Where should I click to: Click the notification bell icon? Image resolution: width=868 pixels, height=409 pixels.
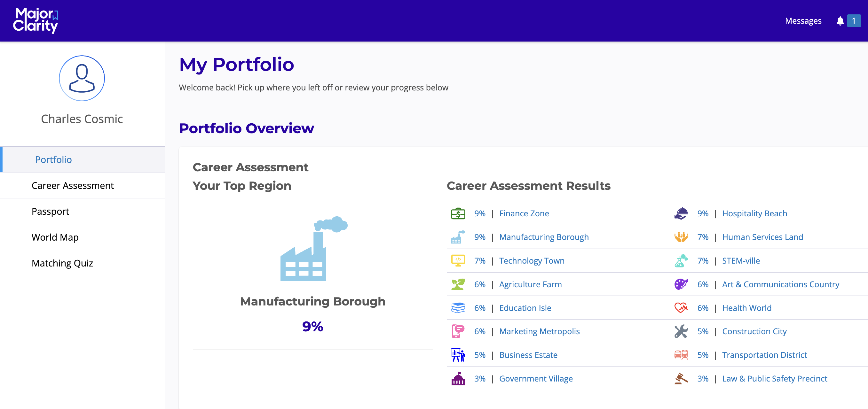(x=840, y=21)
